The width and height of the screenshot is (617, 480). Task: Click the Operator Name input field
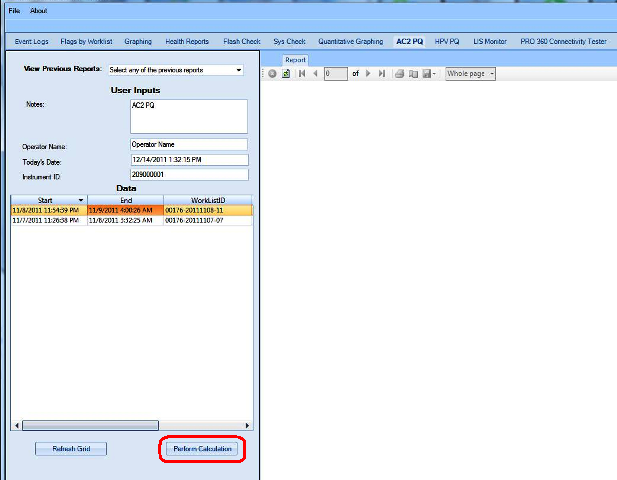pyautogui.click(x=188, y=144)
